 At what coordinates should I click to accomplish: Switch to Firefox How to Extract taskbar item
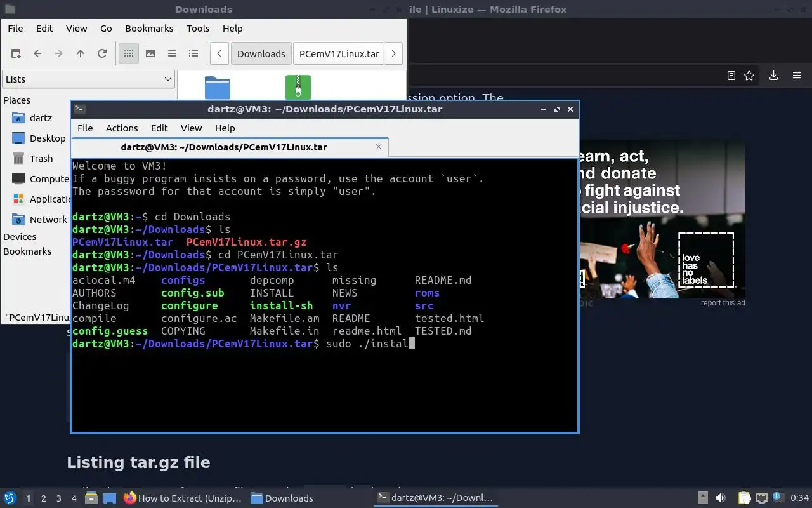(x=183, y=498)
